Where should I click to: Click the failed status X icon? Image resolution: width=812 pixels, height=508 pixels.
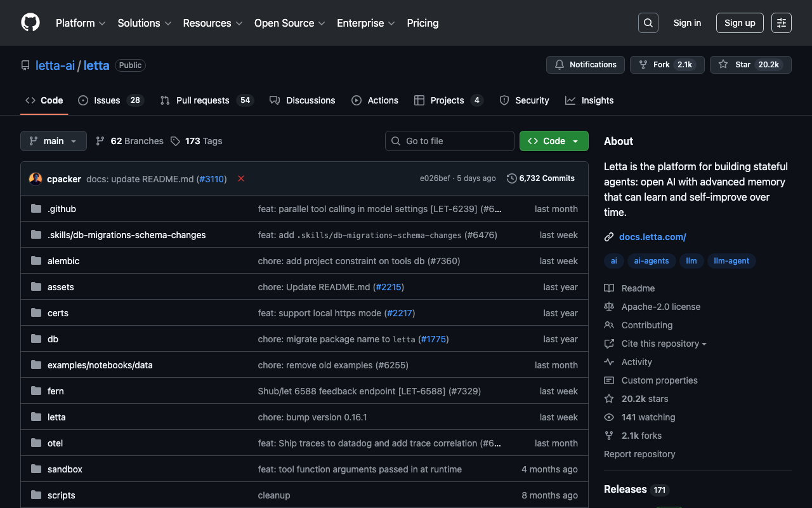point(241,179)
